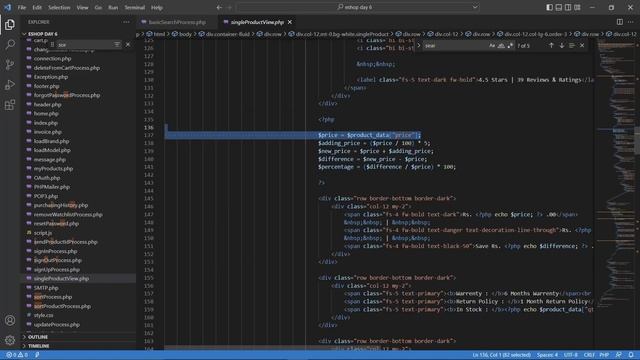Open updateProcess.php in Explorer
640x360 pixels.
pos(57,325)
